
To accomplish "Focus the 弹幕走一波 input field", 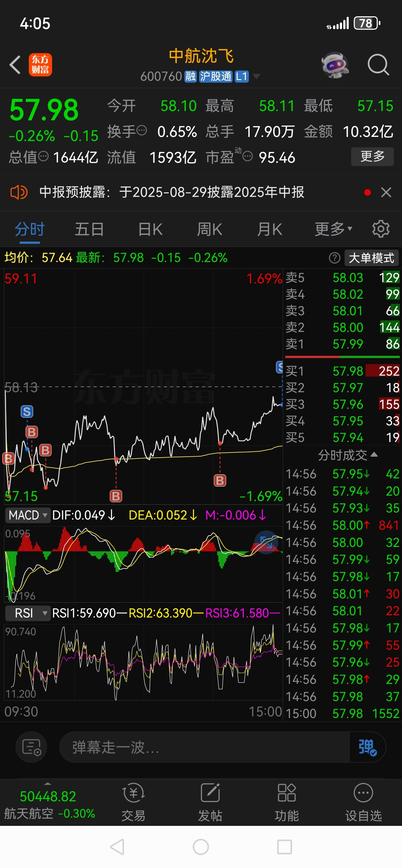I will click(x=204, y=748).
